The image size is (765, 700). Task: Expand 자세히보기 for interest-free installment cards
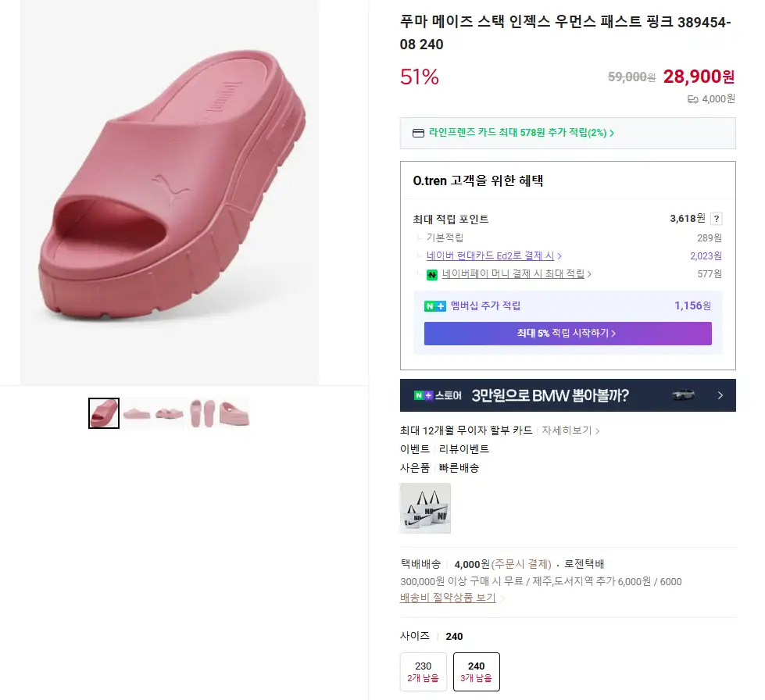point(571,430)
